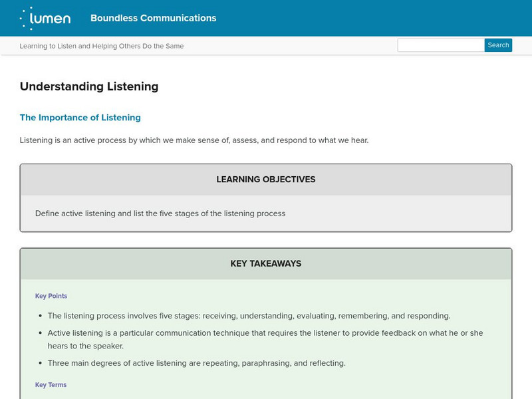Open the Boundless Communications course title

click(x=153, y=18)
